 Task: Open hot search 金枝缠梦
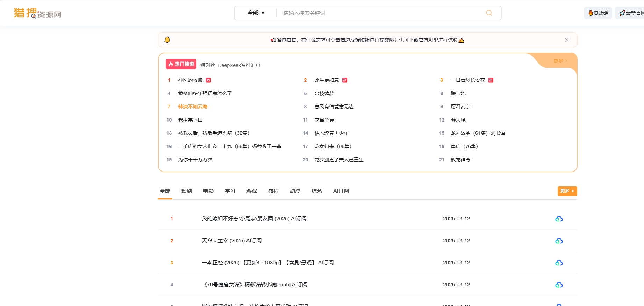324,93
